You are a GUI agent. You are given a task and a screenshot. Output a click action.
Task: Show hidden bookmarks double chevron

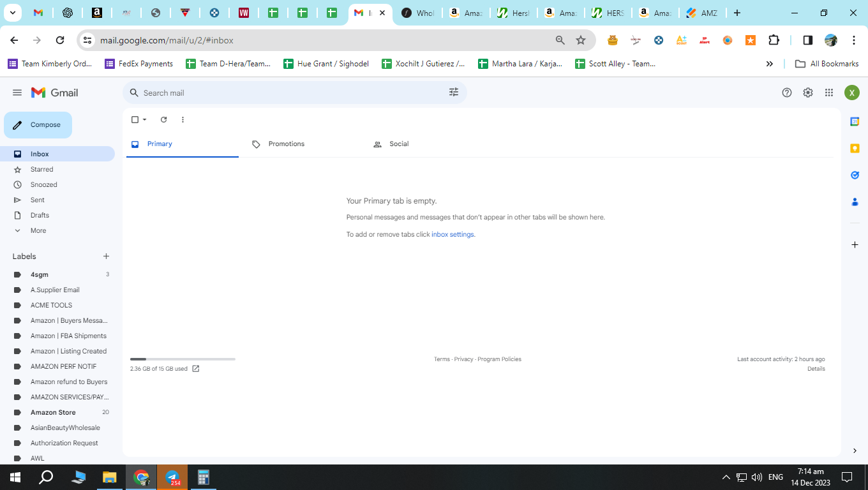770,64
